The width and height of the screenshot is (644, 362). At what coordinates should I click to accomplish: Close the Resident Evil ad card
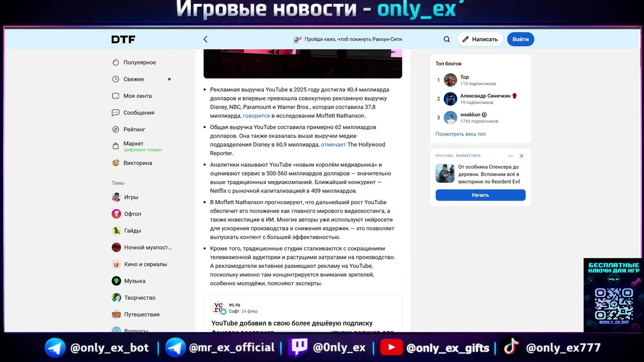(x=521, y=156)
